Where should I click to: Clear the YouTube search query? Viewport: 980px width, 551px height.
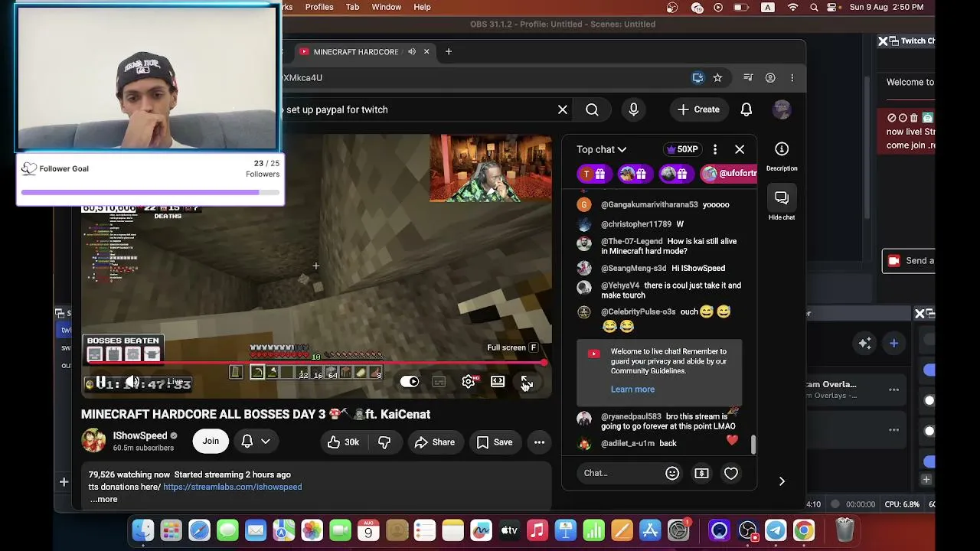563,109
